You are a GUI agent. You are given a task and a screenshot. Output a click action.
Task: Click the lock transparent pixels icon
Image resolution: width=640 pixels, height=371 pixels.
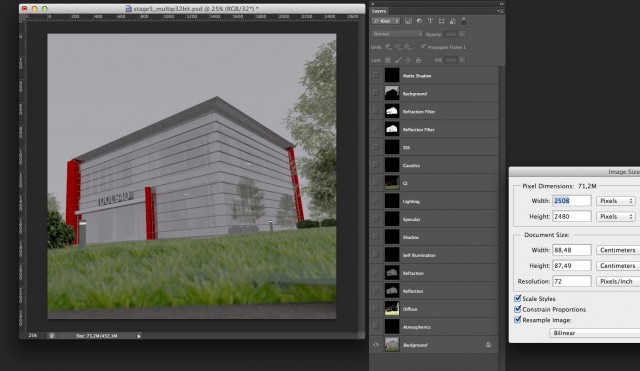pos(388,60)
